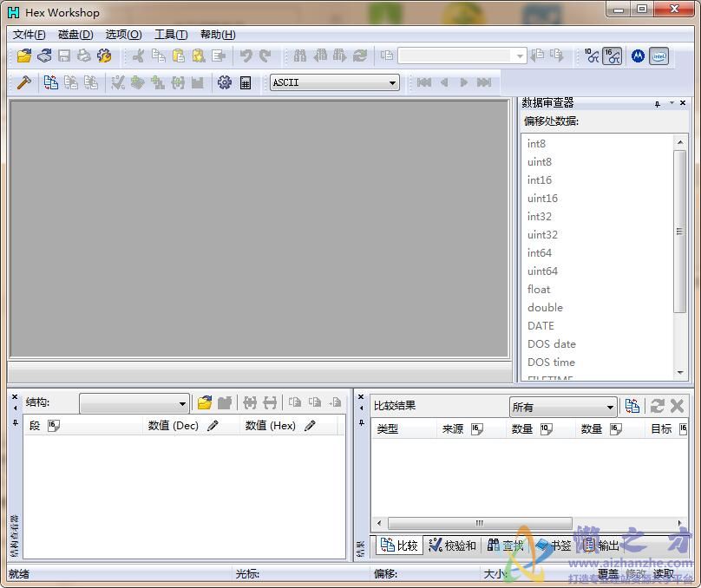This screenshot has width=701, height=588.
Task: Open the 工具(T) menu
Action: tap(170, 34)
